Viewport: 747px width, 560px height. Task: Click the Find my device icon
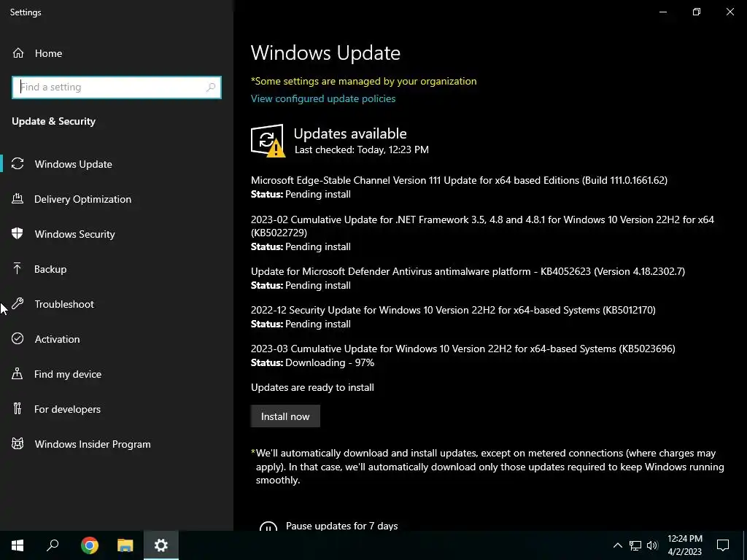coord(18,374)
